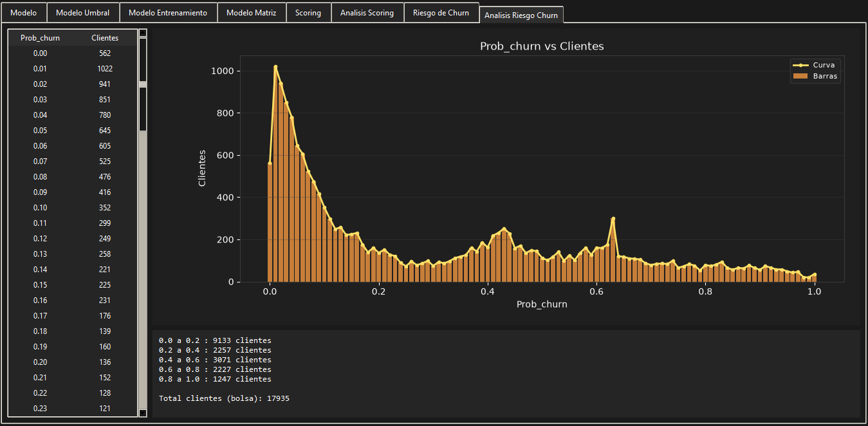The height and width of the screenshot is (426, 868).
Task: Select the table row for 0.10
Action: pos(73,208)
